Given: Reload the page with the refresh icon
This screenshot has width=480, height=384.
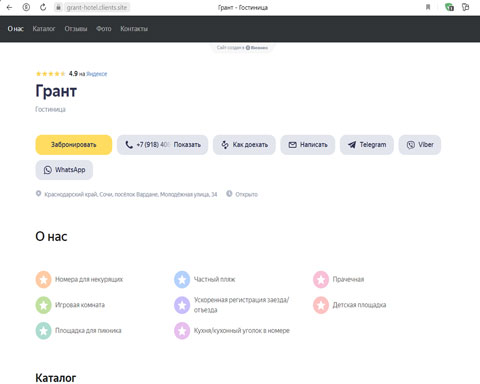Looking at the screenshot, I should tap(43, 7).
